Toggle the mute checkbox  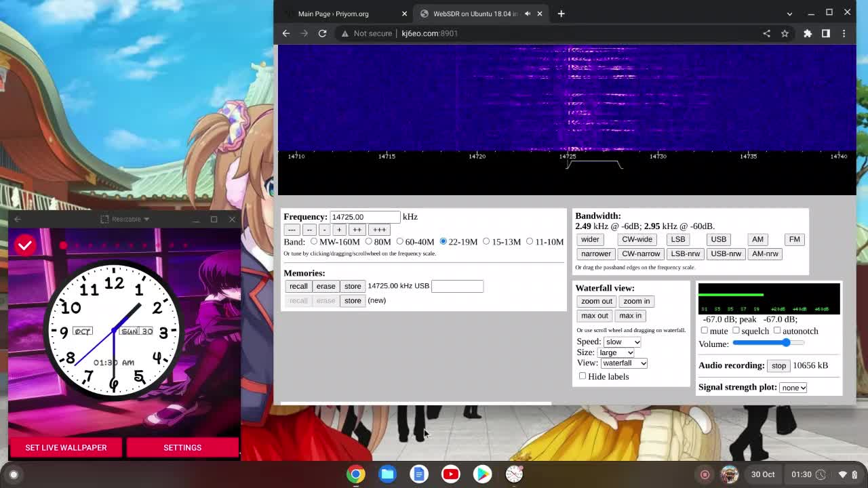[704, 331]
